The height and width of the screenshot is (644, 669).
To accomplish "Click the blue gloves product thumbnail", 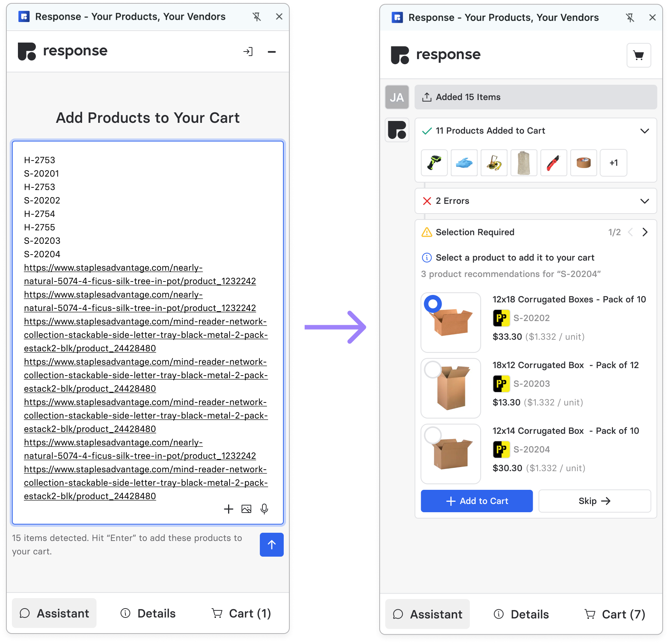I will 464,163.
